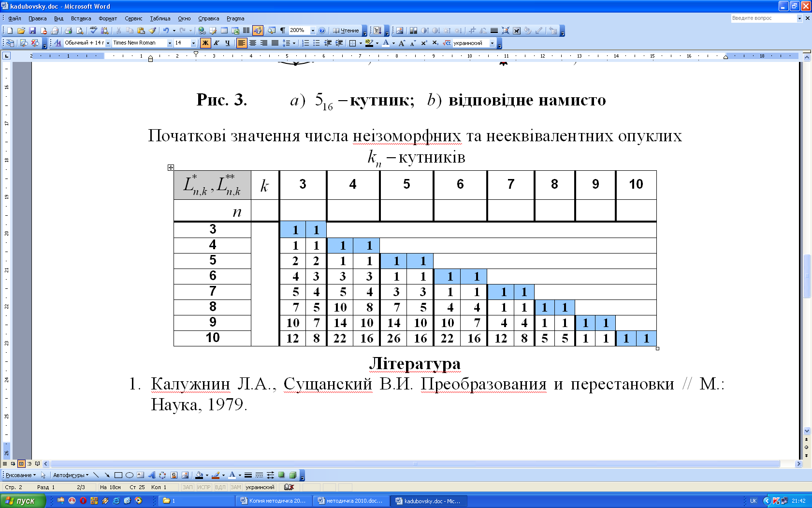Toggle ИСПР track changes in status bar
812x508 pixels.
pos(204,487)
